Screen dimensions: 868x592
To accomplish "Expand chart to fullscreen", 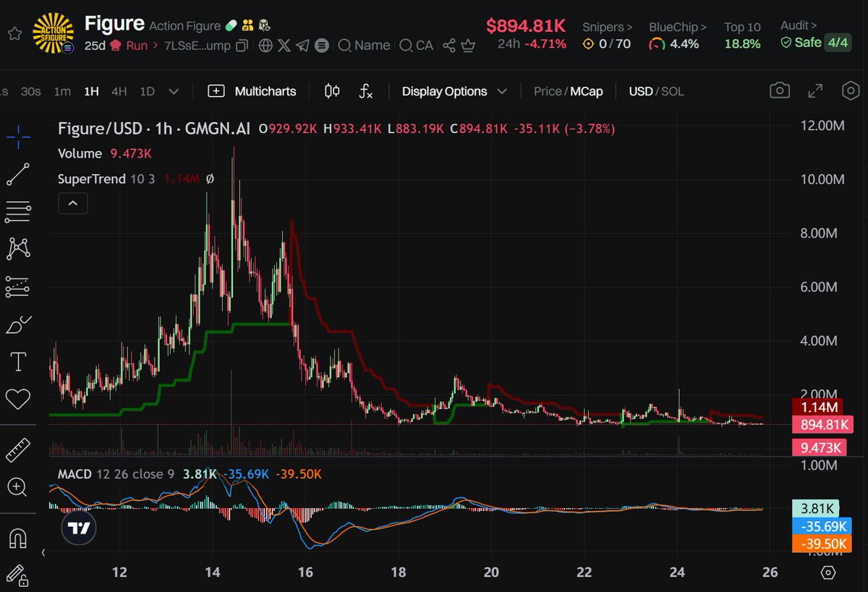I will [x=815, y=90].
